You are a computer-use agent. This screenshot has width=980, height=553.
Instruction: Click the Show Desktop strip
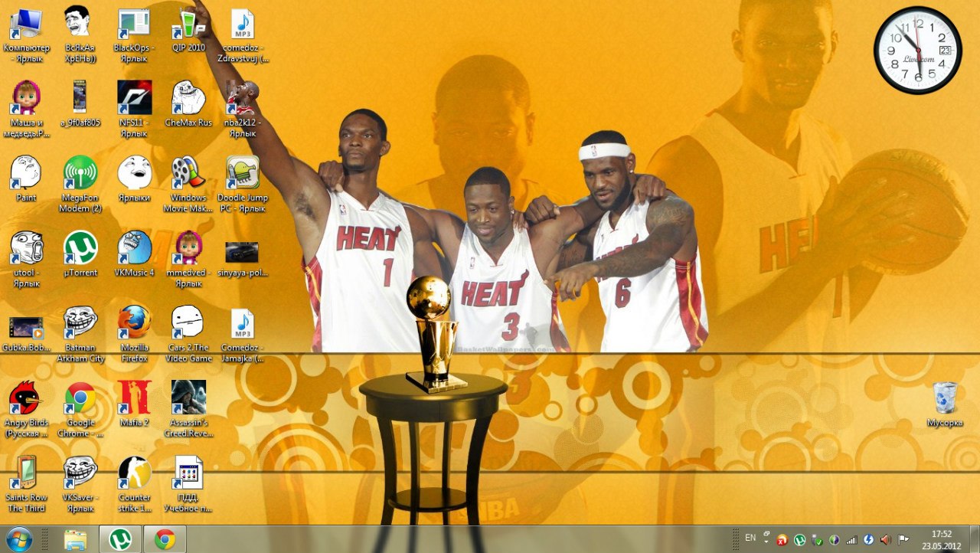(x=975, y=539)
